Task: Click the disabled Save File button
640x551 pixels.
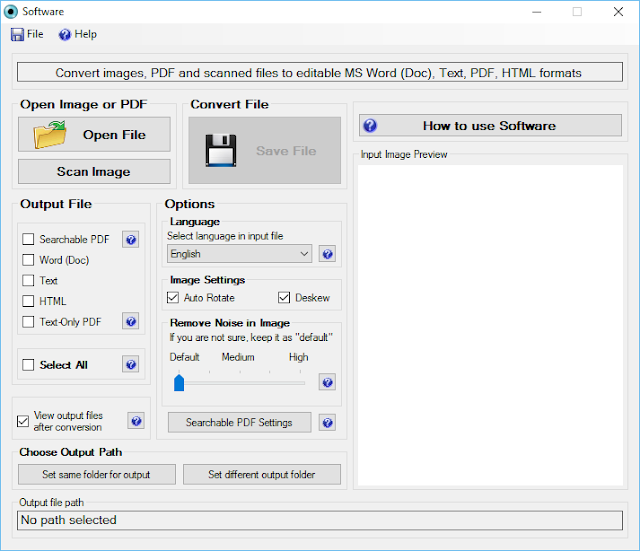Action: (264, 151)
